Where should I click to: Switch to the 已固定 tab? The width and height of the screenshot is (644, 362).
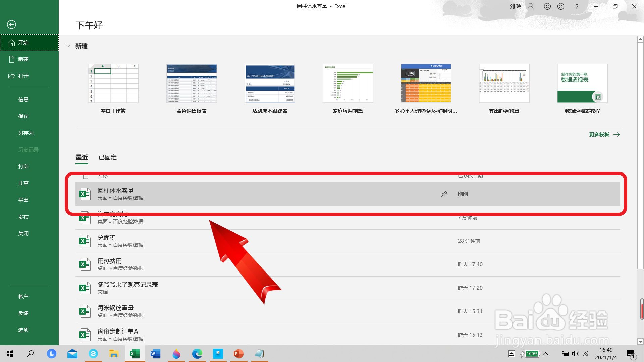click(x=108, y=157)
